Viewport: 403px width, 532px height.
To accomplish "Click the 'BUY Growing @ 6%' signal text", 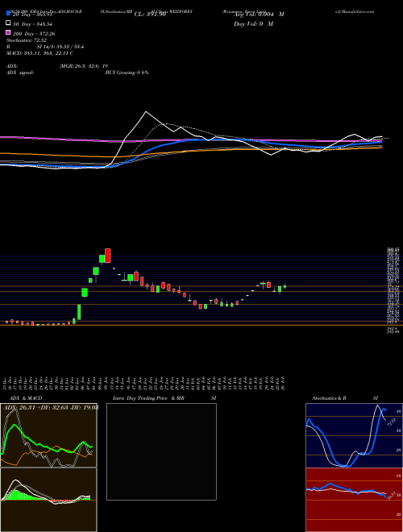I will [x=127, y=73].
